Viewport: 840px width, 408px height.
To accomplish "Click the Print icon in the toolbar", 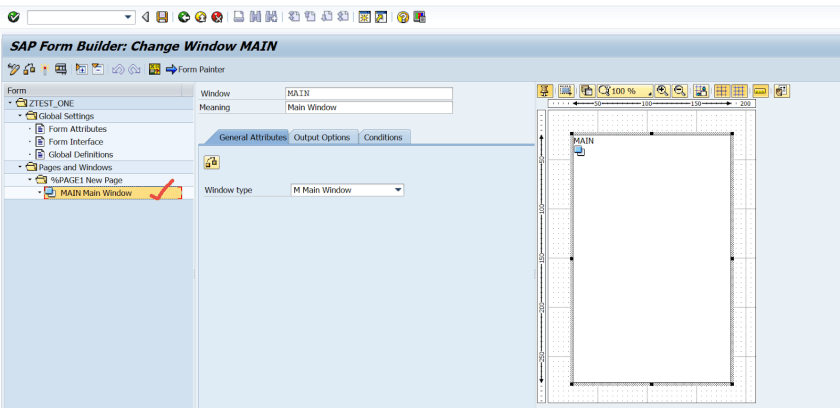I will pyautogui.click(x=239, y=17).
